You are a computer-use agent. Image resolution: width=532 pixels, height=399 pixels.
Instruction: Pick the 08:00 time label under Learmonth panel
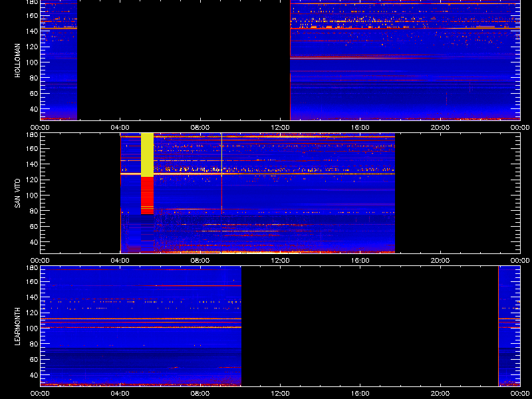[200, 394]
